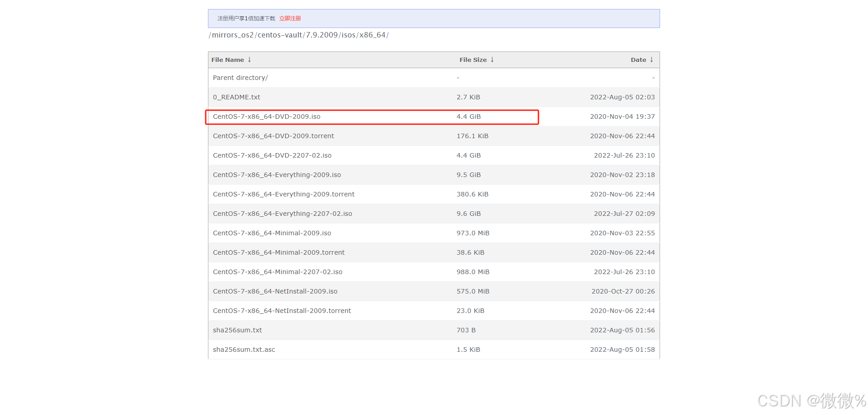Open sha256sum.txt file
The height and width of the screenshot is (415, 868).
237,330
